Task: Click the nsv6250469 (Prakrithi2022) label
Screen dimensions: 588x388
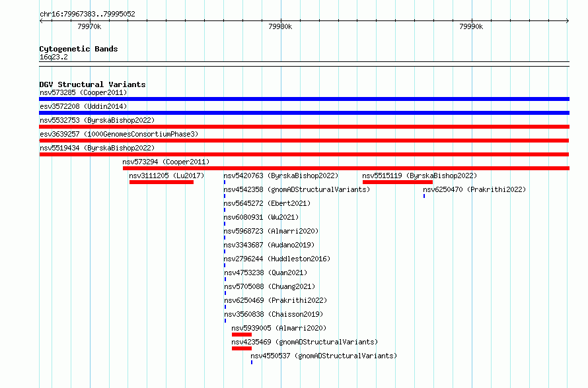Action: (x=276, y=300)
